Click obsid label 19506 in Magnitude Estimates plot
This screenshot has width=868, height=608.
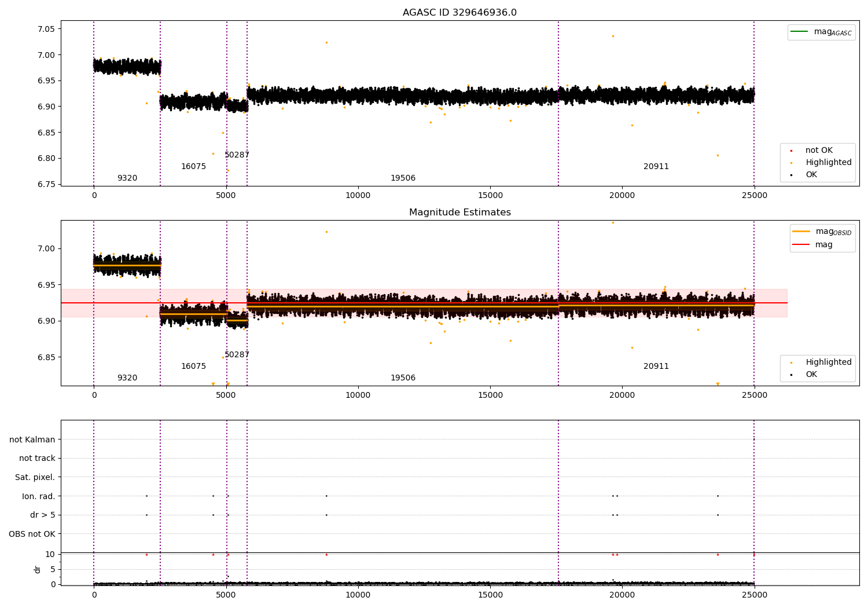coord(403,378)
